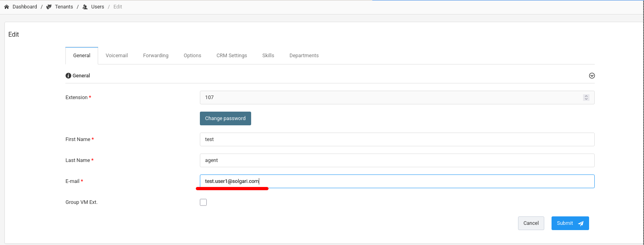Click into the First Name field
Viewport: 644px width, 245px height.
pyautogui.click(x=397, y=139)
